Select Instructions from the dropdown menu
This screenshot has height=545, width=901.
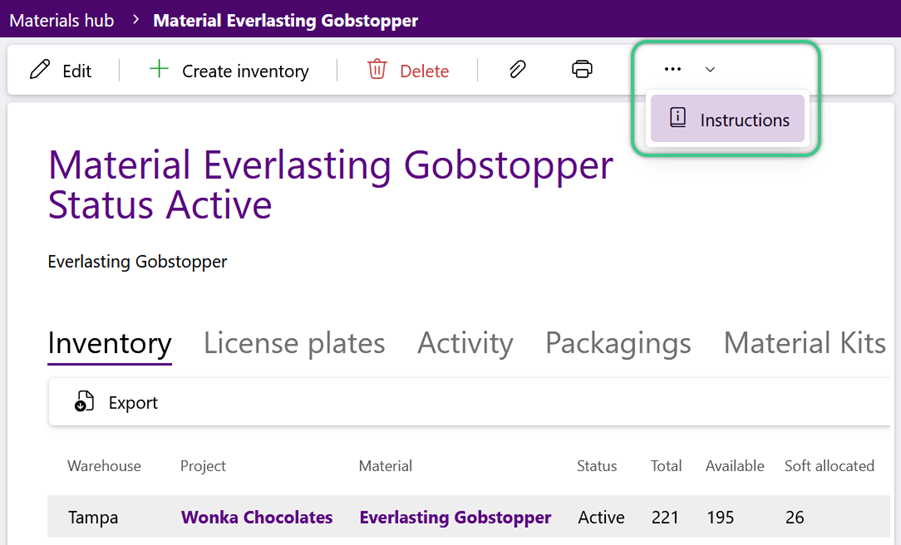727,118
